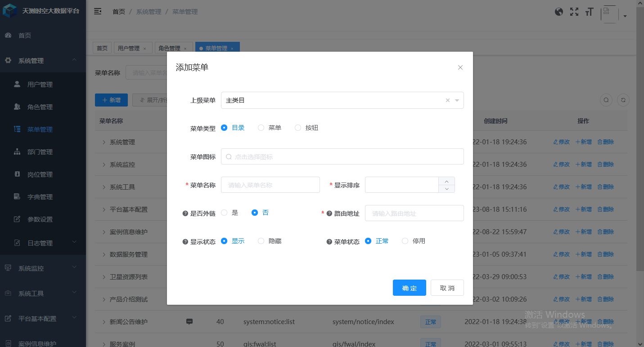Click the 取消 button in dialog
Viewport: 644px width, 347px height.
(447, 288)
